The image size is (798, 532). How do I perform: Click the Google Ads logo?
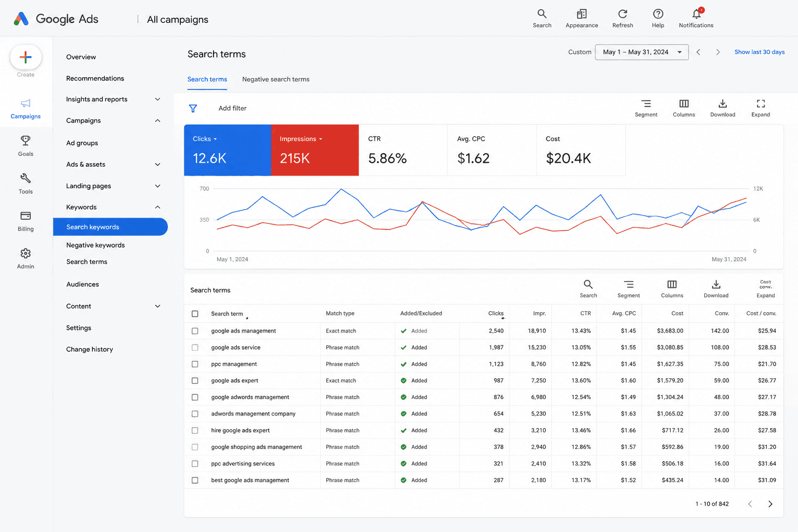click(x=56, y=19)
